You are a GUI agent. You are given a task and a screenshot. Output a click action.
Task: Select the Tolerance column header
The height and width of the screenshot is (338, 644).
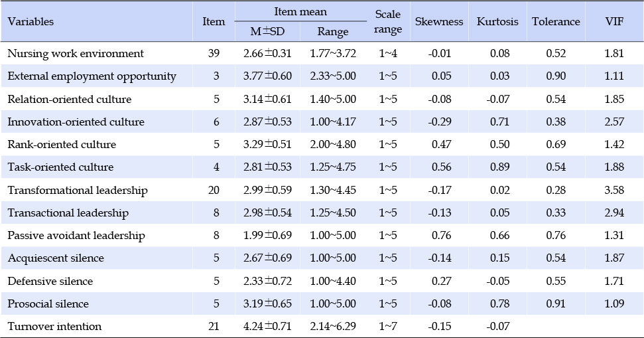pos(556,22)
